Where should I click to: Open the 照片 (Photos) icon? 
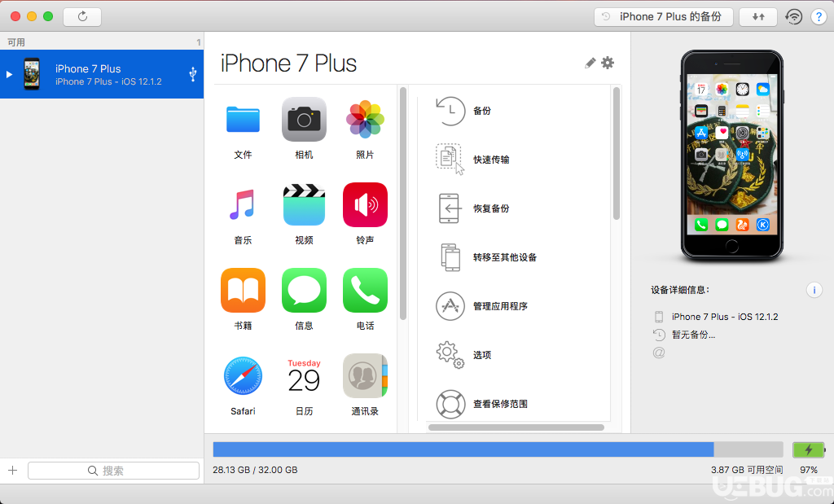pos(365,119)
